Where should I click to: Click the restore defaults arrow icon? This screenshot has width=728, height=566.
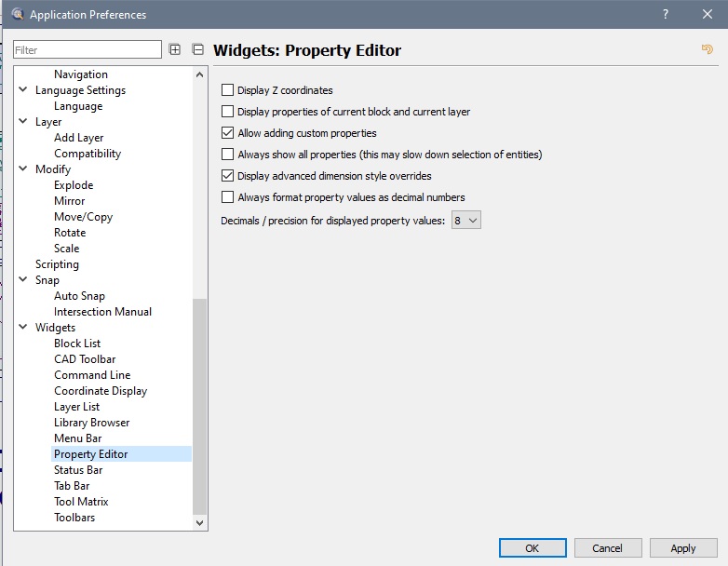click(x=707, y=49)
